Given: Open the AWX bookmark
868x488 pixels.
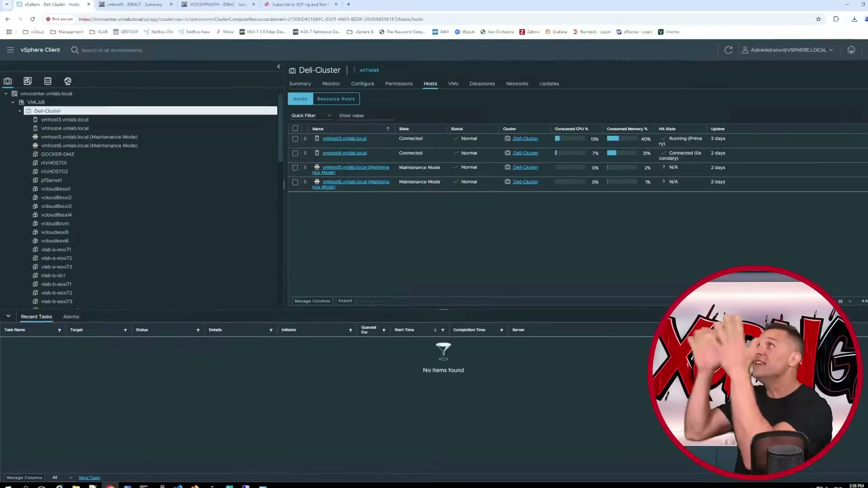Looking at the screenshot, I should coord(441,32).
